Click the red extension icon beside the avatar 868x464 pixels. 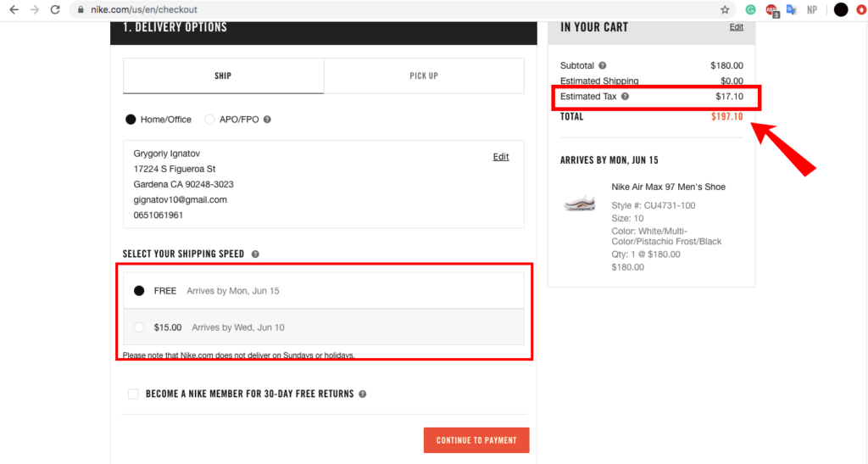coord(862,9)
